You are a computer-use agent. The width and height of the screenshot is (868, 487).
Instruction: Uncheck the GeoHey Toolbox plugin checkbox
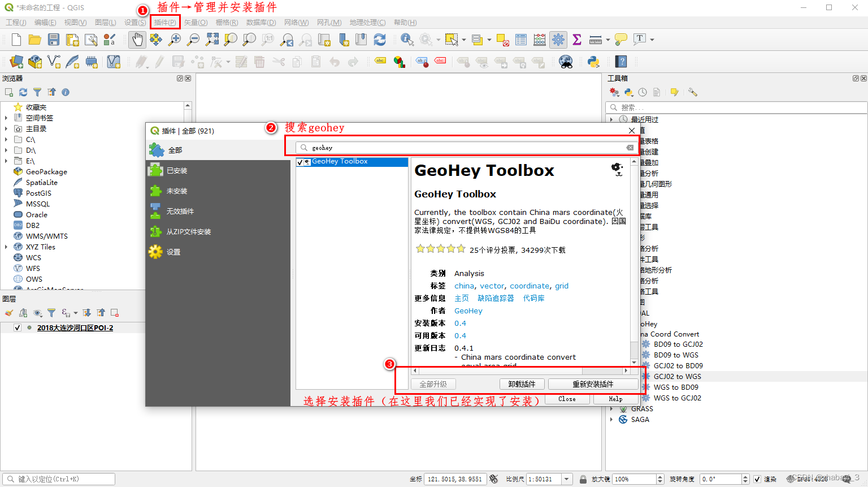click(x=300, y=162)
